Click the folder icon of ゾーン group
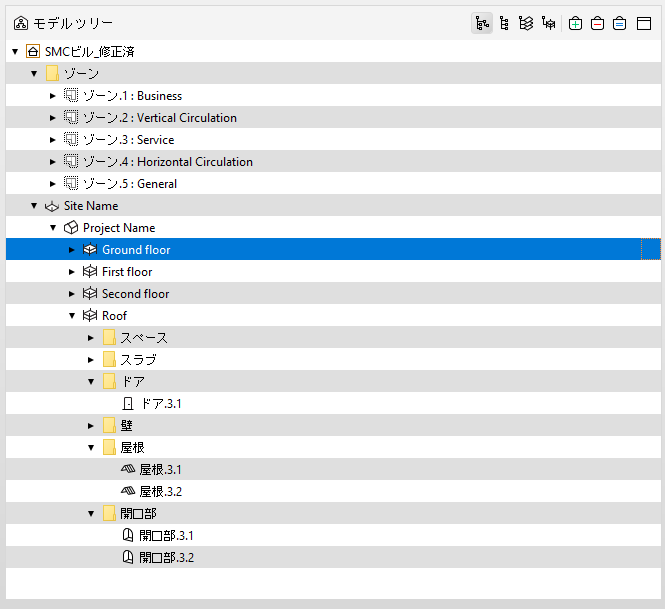The height and width of the screenshot is (609, 665). point(52,73)
